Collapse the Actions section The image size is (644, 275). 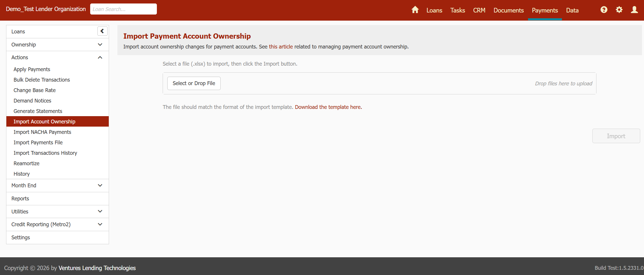[100, 57]
